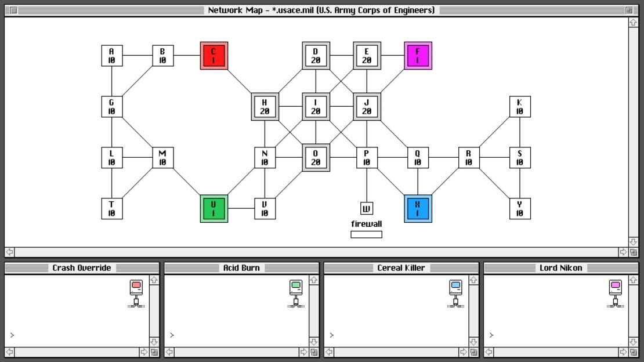Click Network Map scroll left arrow
The height and width of the screenshot is (362, 644).
(x=9, y=252)
